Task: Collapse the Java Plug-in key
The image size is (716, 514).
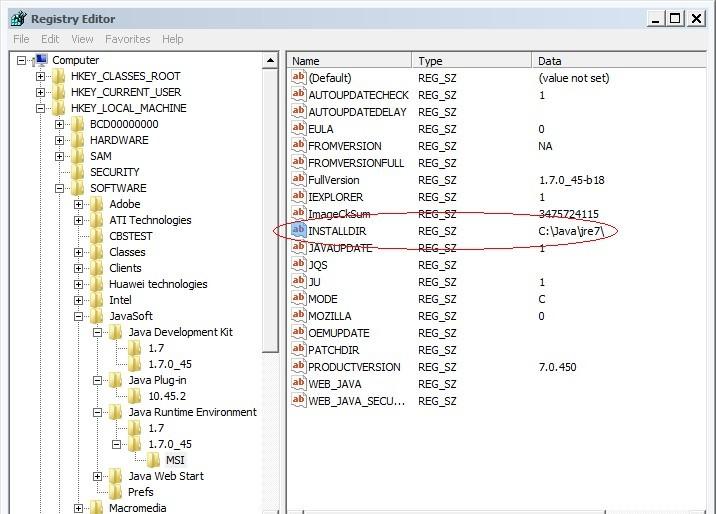Action: (97, 380)
